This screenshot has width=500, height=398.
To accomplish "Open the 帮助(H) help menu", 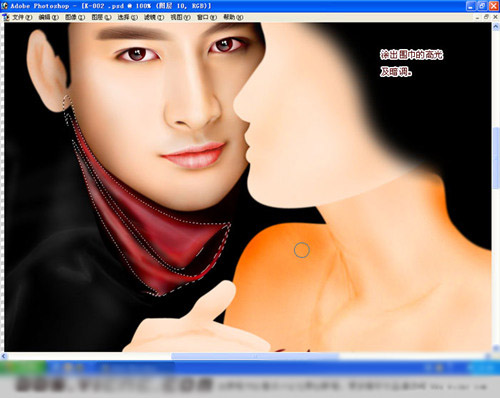I will [233, 17].
